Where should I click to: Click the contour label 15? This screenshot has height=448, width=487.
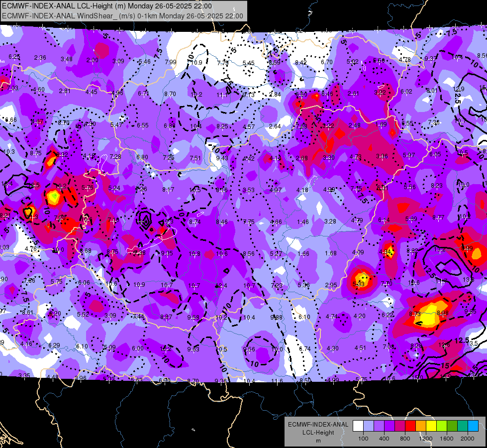pos(445,365)
